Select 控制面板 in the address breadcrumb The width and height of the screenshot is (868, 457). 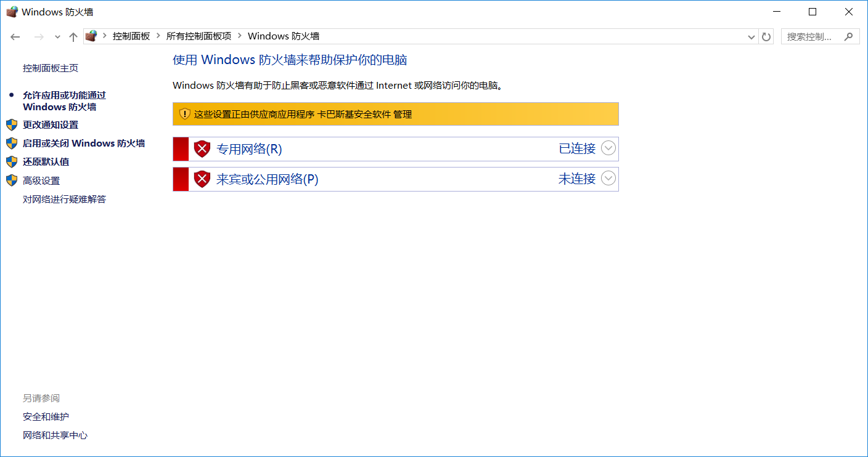(131, 36)
